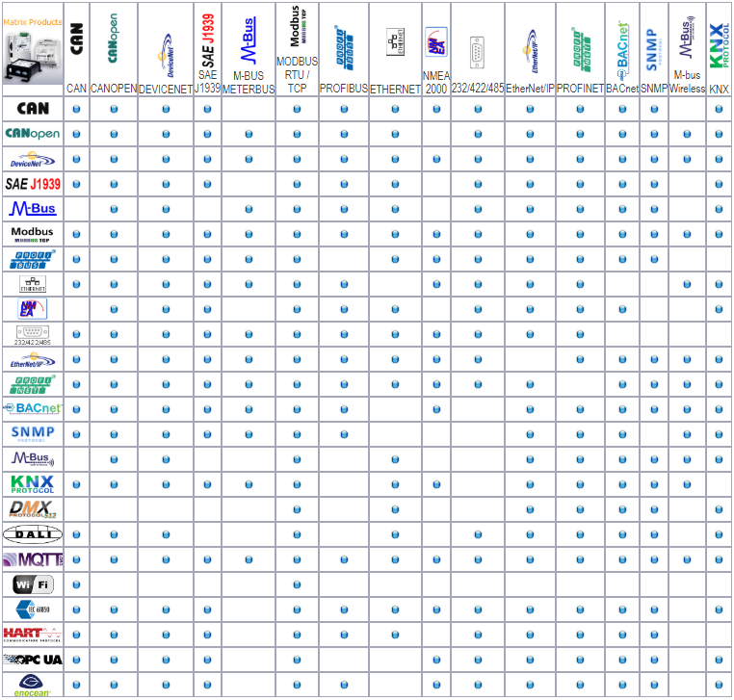
Task: Select the NMEA row logo
Action: pyautogui.click(x=33, y=309)
